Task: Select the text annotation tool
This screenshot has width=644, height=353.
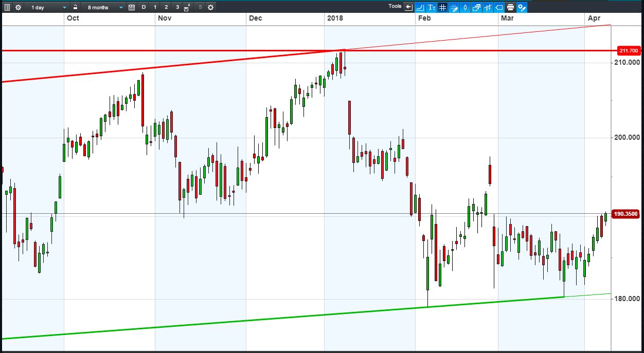Action: (x=431, y=7)
